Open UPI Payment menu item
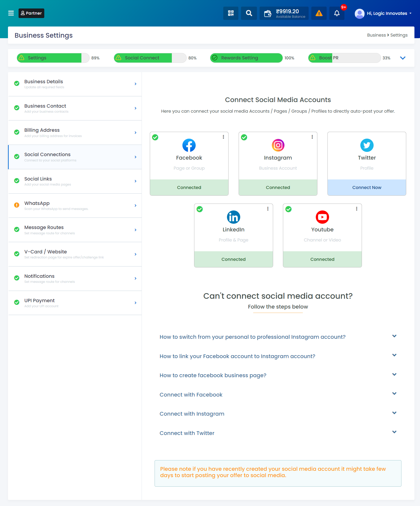 [75, 303]
